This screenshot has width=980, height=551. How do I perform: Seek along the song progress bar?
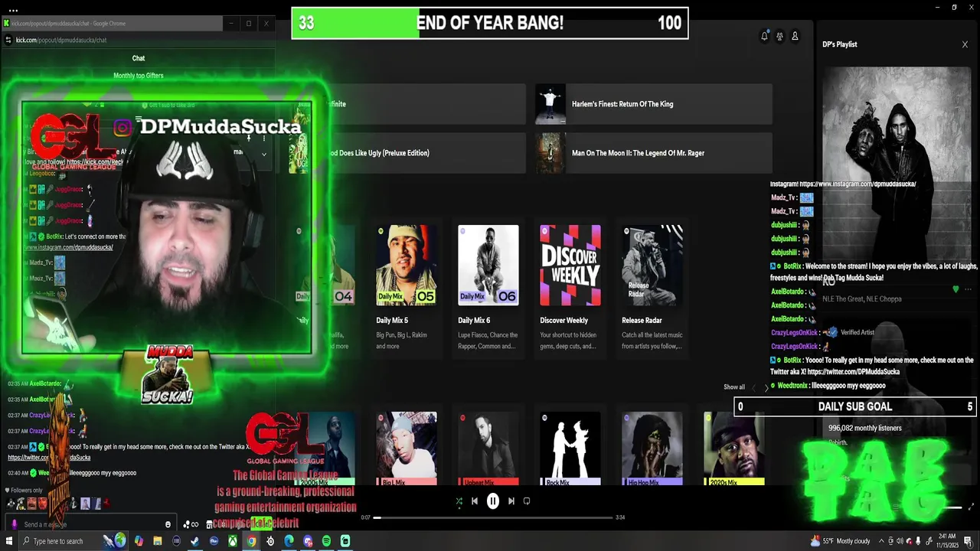493,517
